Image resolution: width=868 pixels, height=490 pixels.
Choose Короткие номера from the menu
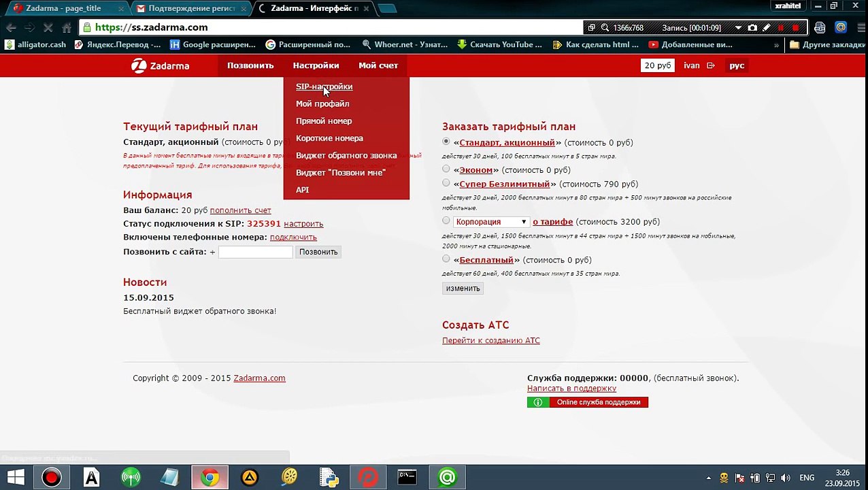pos(329,138)
